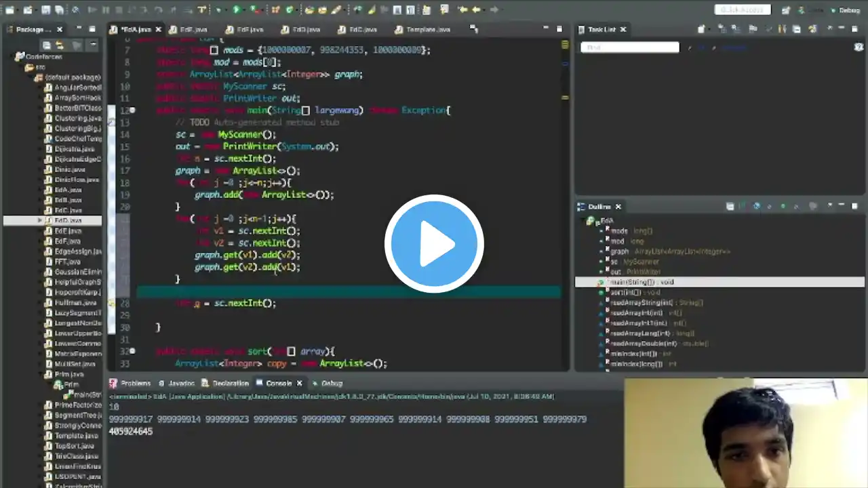Open the Javadoc tab in bottom panel
The height and width of the screenshot is (488, 868).
coord(176,383)
